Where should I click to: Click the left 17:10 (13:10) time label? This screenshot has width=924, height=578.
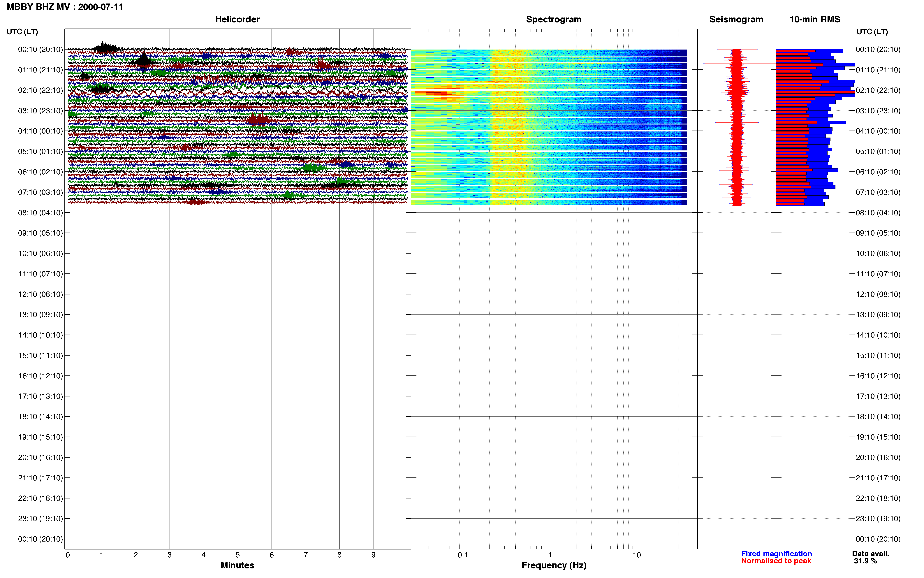(x=41, y=396)
